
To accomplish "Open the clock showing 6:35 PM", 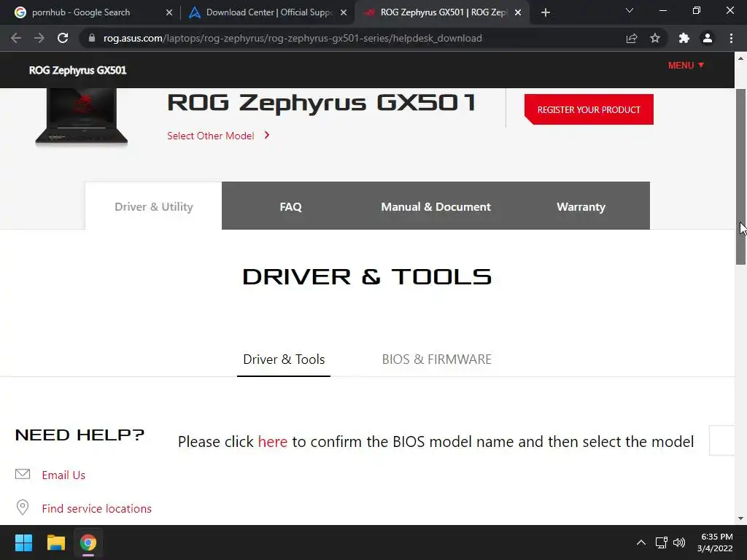I will 715,542.
